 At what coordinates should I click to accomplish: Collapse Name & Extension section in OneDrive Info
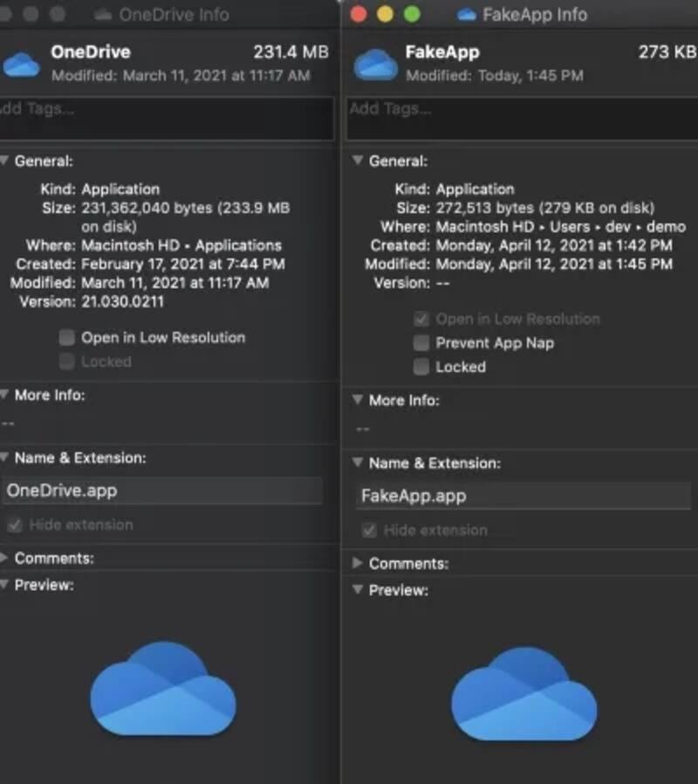pyautogui.click(x=4, y=457)
